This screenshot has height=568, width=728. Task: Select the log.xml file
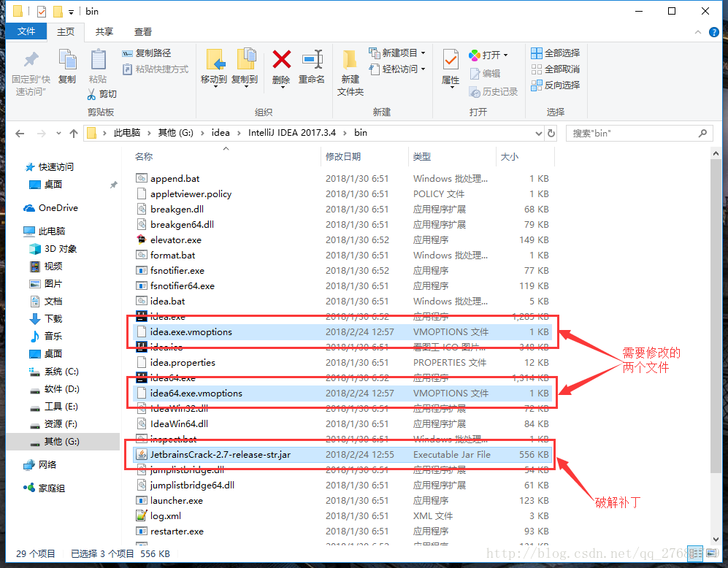click(342, 515)
